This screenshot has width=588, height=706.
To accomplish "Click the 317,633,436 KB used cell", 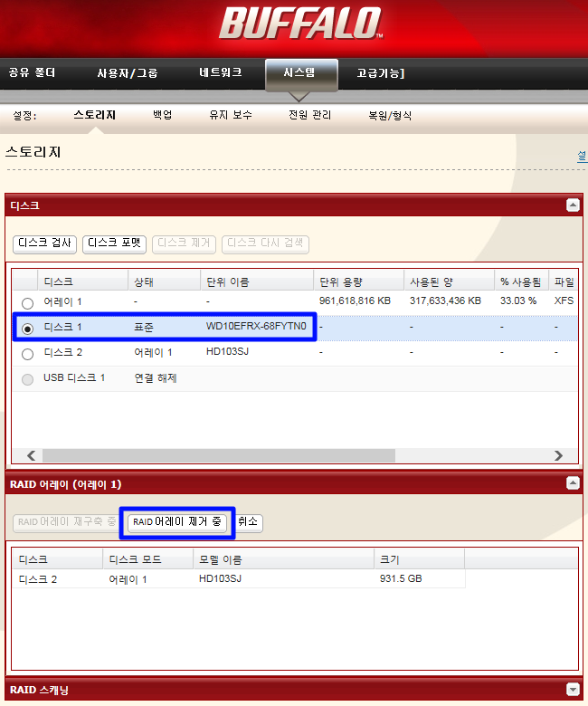I will (445, 301).
